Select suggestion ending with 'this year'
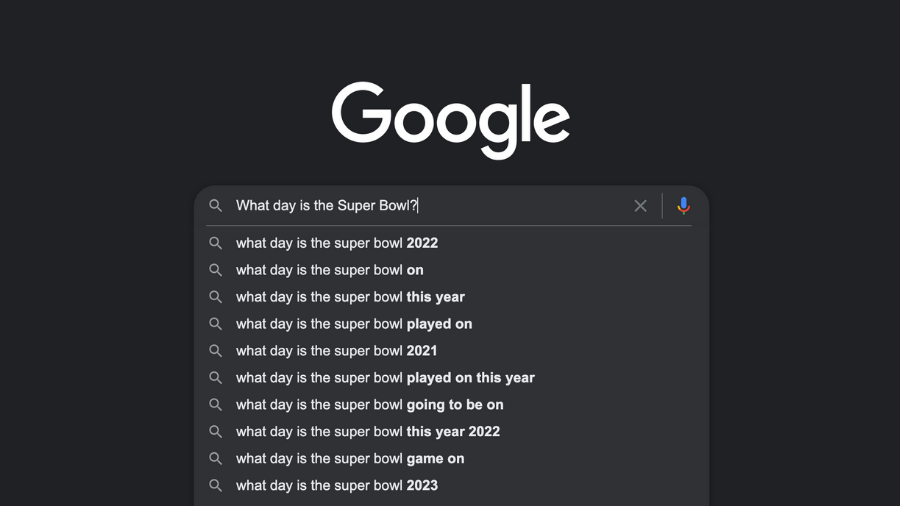Screen dimensions: 900x506 coord(350,297)
